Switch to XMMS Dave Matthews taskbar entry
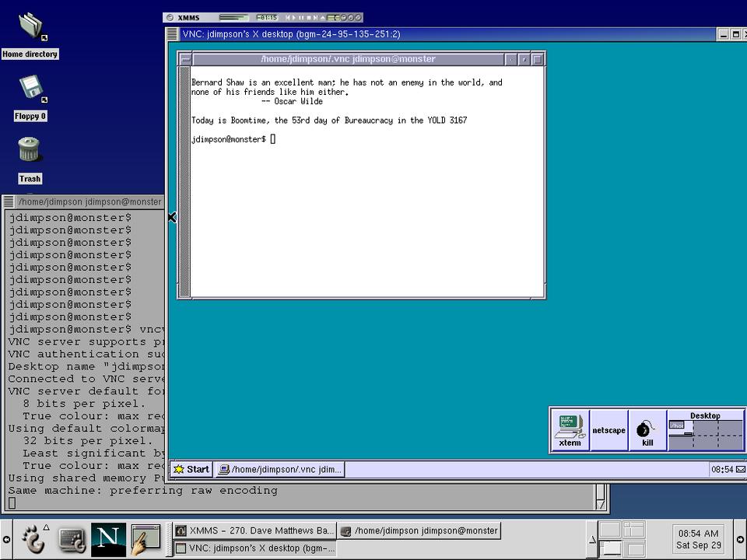Screen dimensions: 747x560 tap(254, 530)
